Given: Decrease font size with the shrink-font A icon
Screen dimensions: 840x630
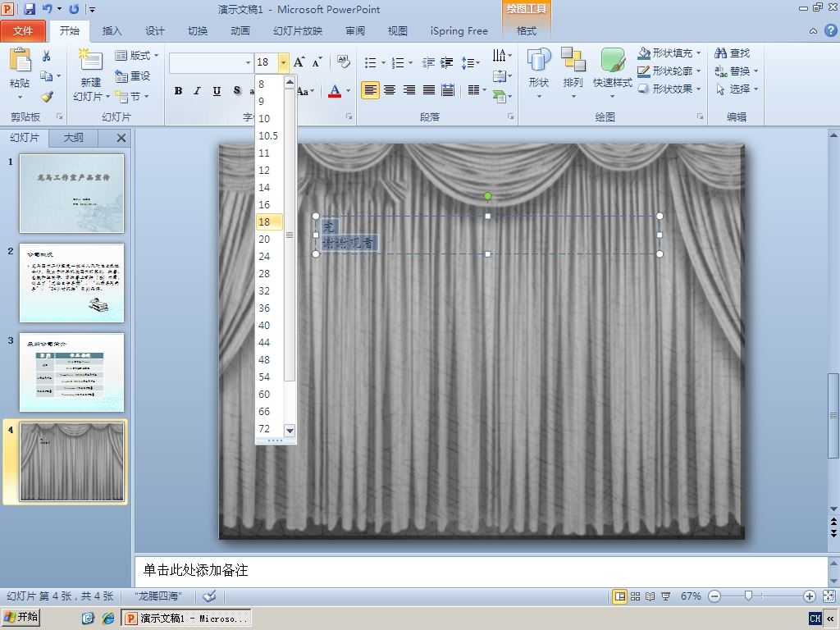Looking at the screenshot, I should tap(317, 62).
